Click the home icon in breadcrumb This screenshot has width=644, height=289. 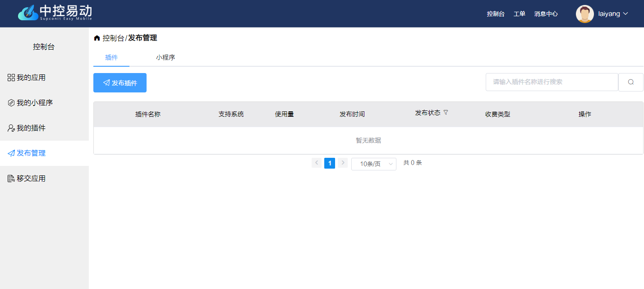point(97,38)
